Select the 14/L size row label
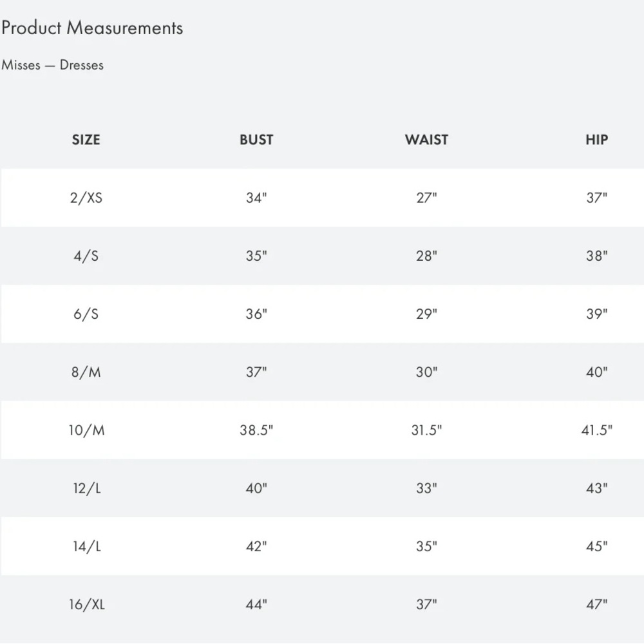The height and width of the screenshot is (644, 644). click(86, 547)
